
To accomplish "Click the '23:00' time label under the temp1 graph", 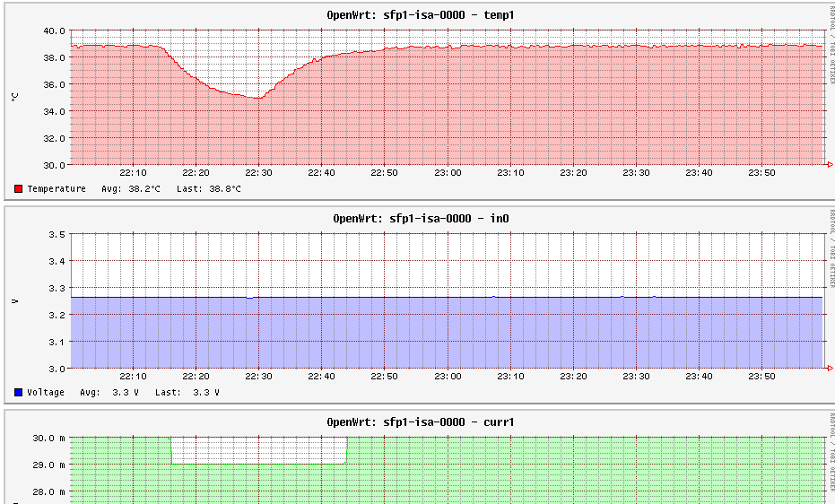I will 448,173.
